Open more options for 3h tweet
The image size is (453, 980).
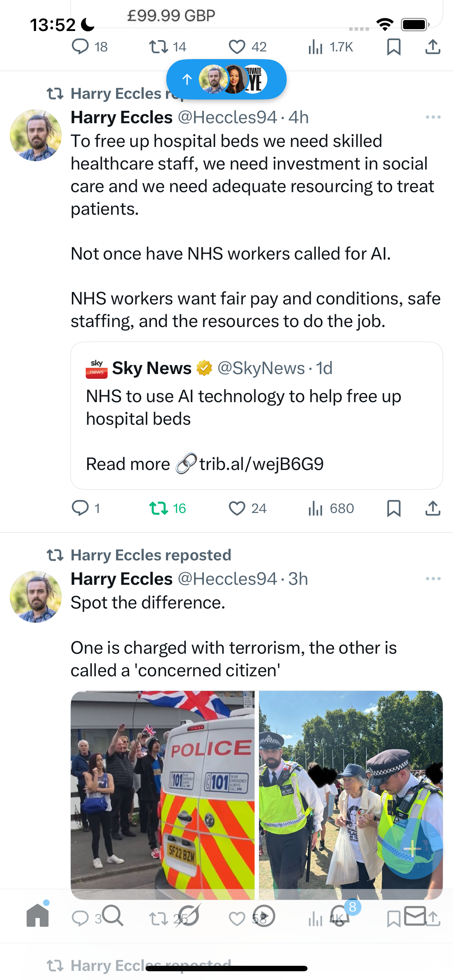coord(433,579)
